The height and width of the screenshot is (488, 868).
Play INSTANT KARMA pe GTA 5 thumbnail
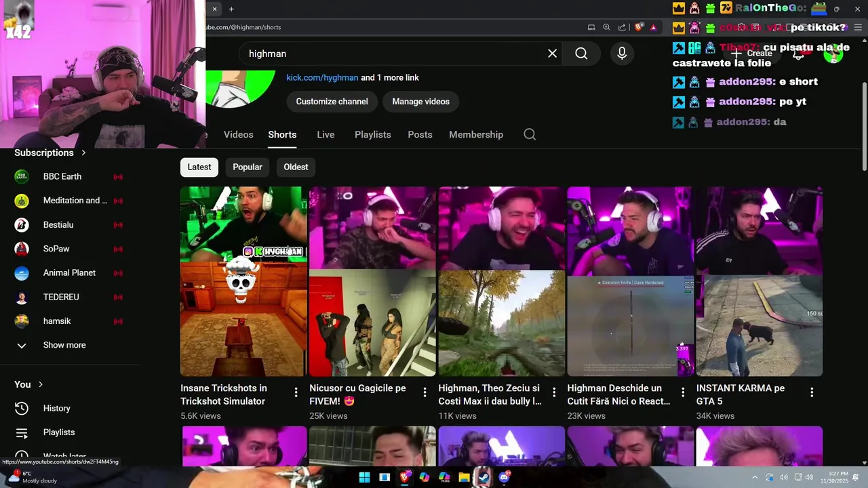pyautogui.click(x=759, y=281)
